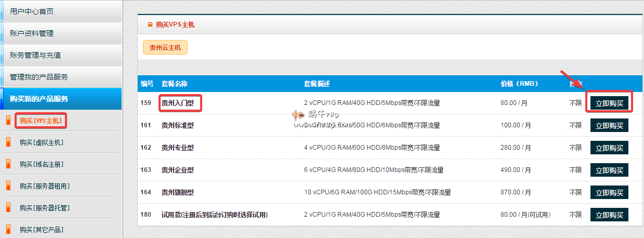Select the 贵州云主机 tab
Image resolution: width=644 pixels, height=238 pixels.
[x=165, y=47]
